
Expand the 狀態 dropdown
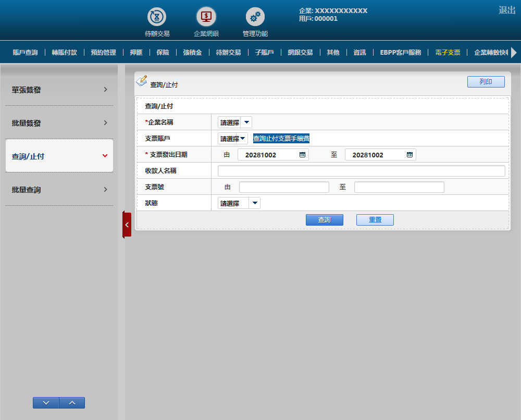[254, 203]
